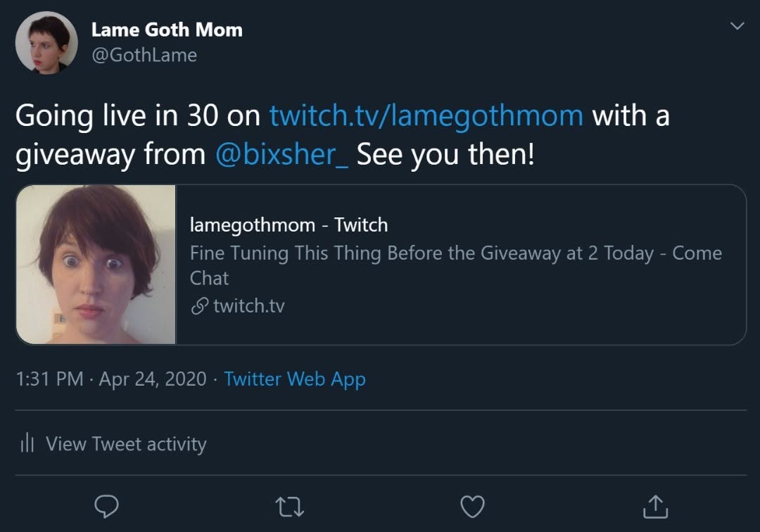The width and height of the screenshot is (760, 532).
Task: Click the @GothLame handle
Action: tap(144, 55)
